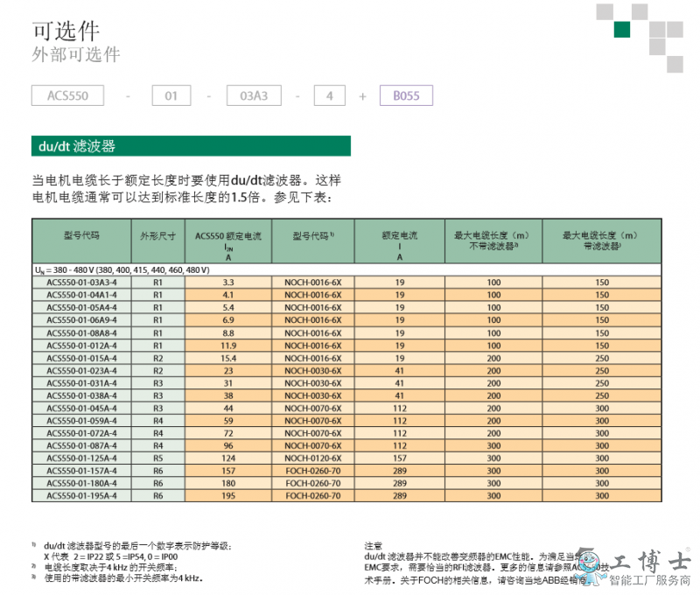
Task: Select model code "ACS550-01-059A-4"
Action: pyautogui.click(x=81, y=421)
